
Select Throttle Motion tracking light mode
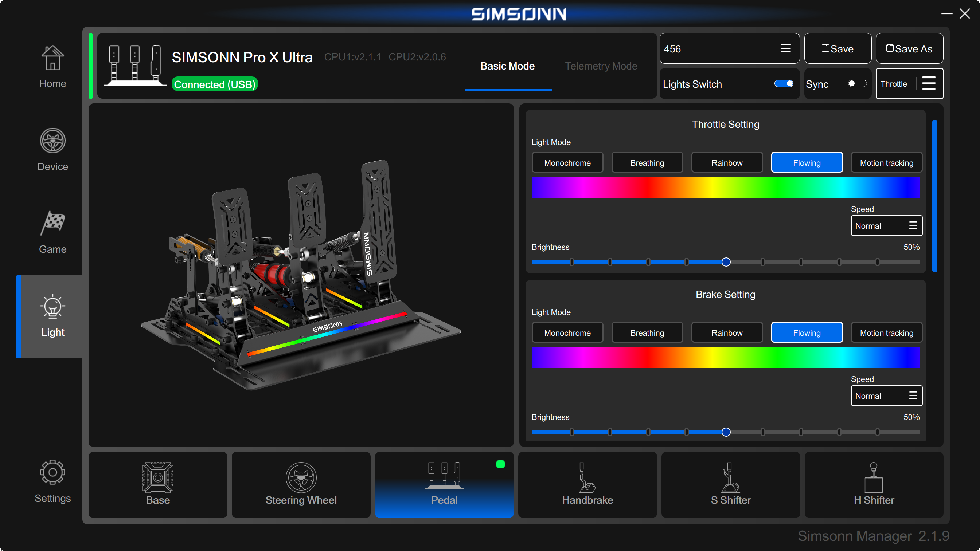coord(887,163)
